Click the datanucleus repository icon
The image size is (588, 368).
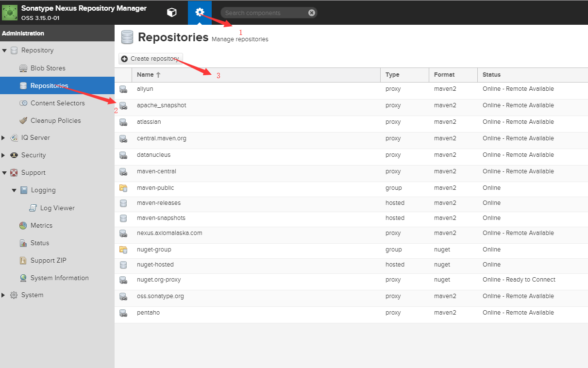click(x=123, y=155)
